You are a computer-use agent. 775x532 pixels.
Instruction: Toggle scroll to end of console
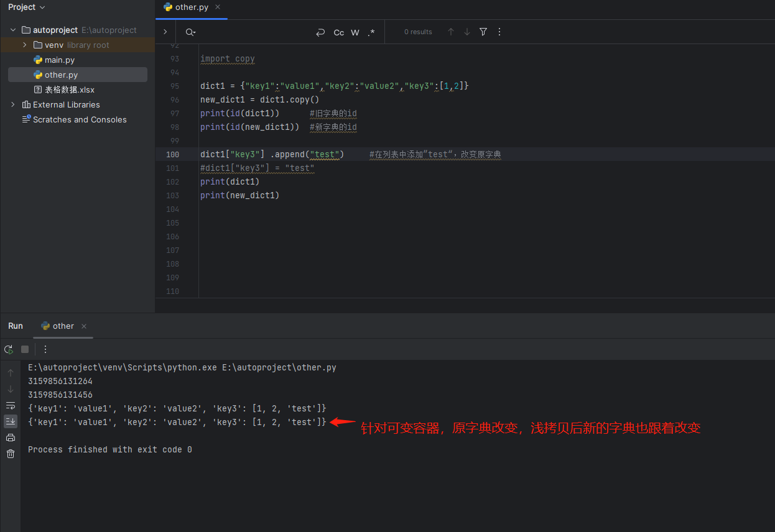pyautogui.click(x=11, y=421)
